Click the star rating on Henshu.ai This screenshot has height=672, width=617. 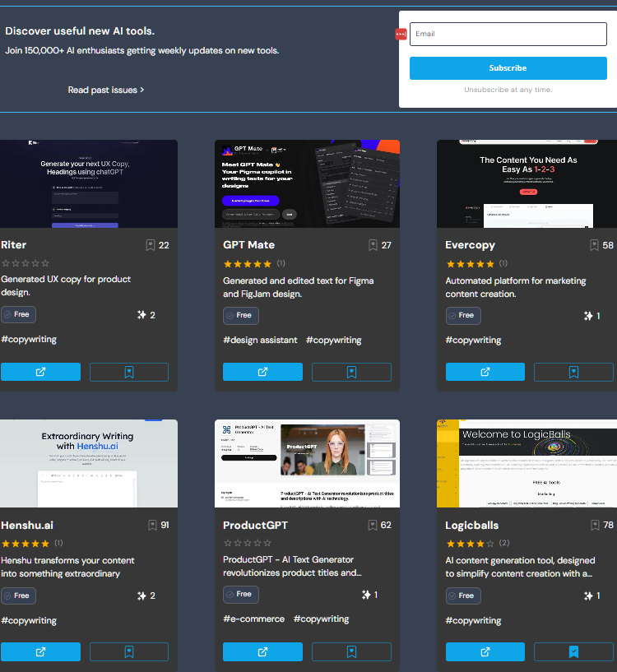26,544
